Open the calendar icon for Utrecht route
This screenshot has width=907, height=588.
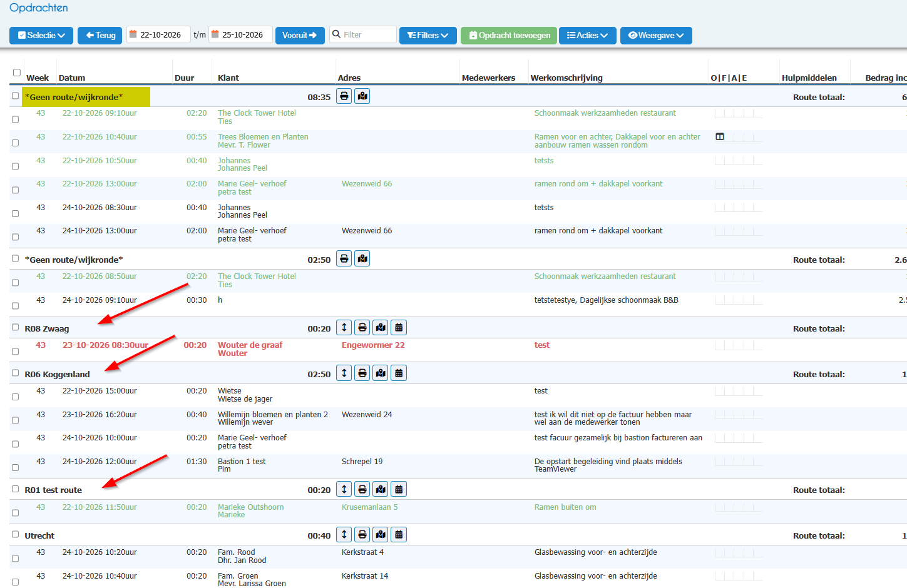[399, 535]
